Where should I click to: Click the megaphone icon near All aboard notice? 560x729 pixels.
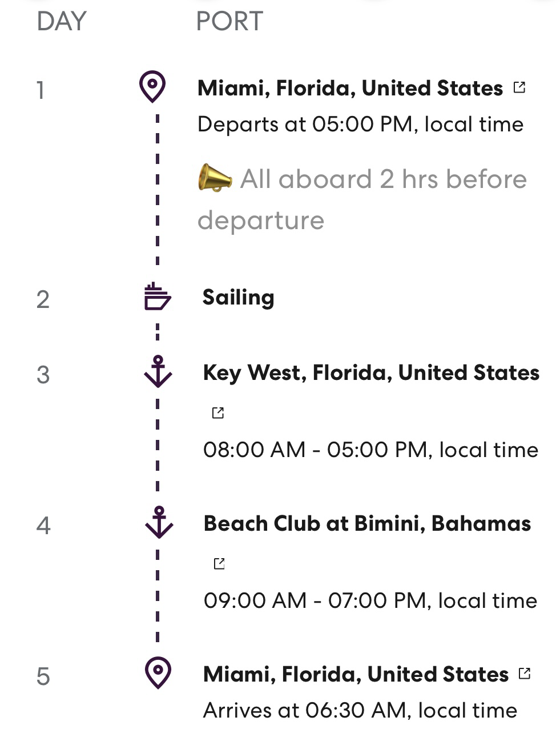(x=215, y=178)
